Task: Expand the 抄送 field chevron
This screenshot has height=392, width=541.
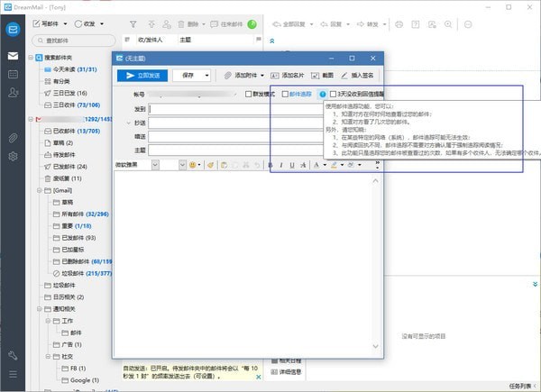Action: (127, 122)
